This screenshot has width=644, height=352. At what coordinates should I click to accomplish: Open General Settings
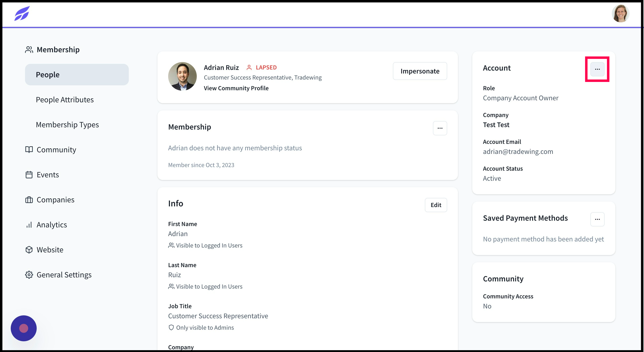click(64, 275)
